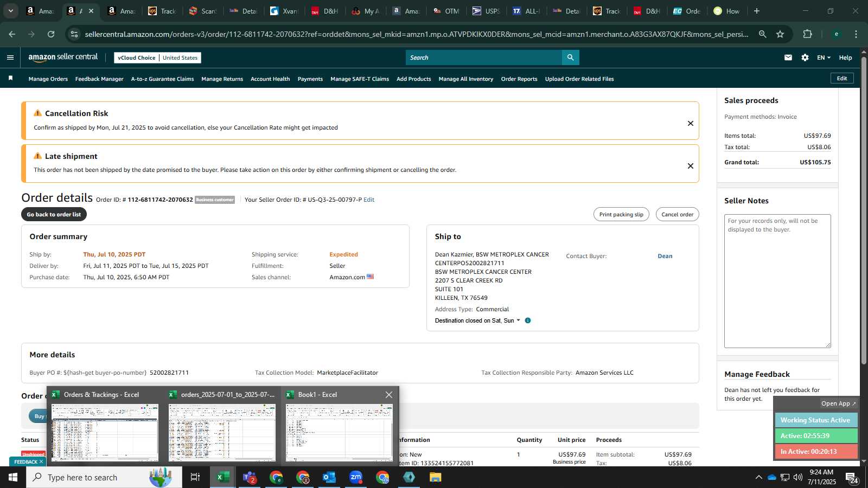Click the Cancel order button
Viewport: 868px width, 488px height.
point(677,214)
